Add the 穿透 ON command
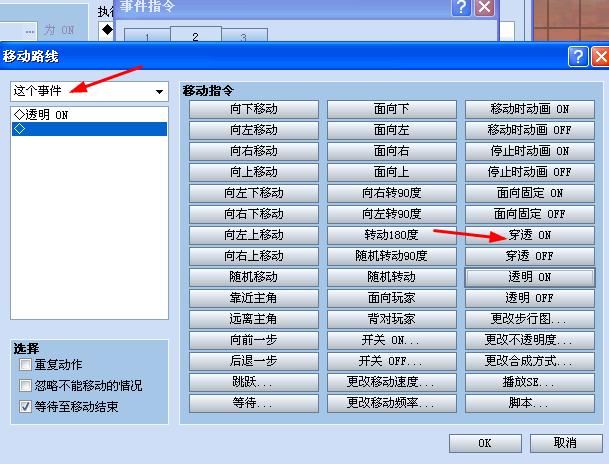609x464 pixels. [530, 235]
